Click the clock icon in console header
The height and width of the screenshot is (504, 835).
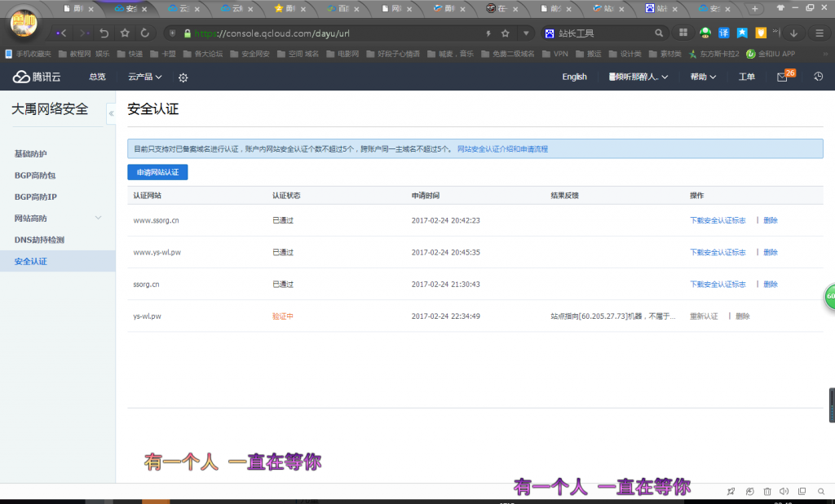[818, 77]
